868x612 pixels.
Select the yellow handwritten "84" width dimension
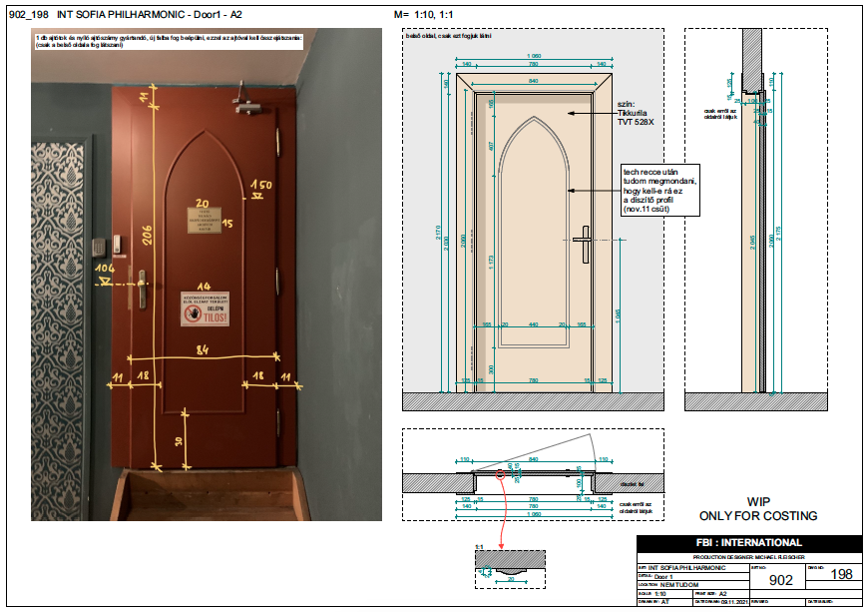click(x=203, y=349)
